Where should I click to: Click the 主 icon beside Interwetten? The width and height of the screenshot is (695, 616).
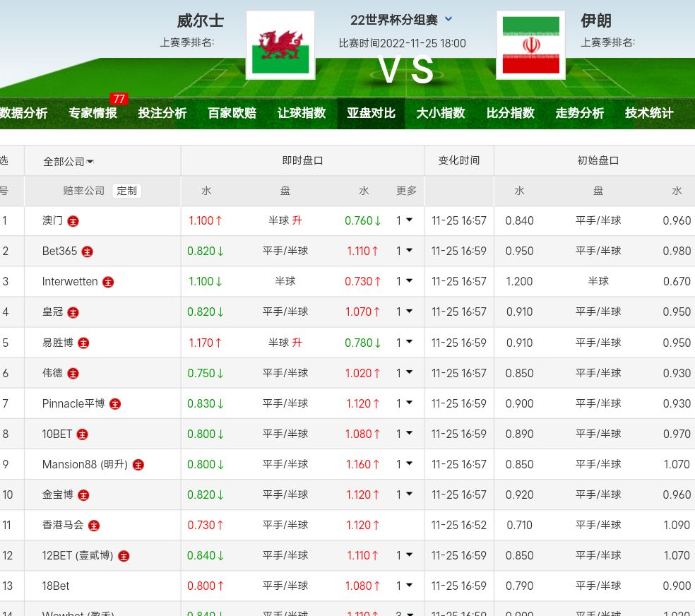[108, 282]
